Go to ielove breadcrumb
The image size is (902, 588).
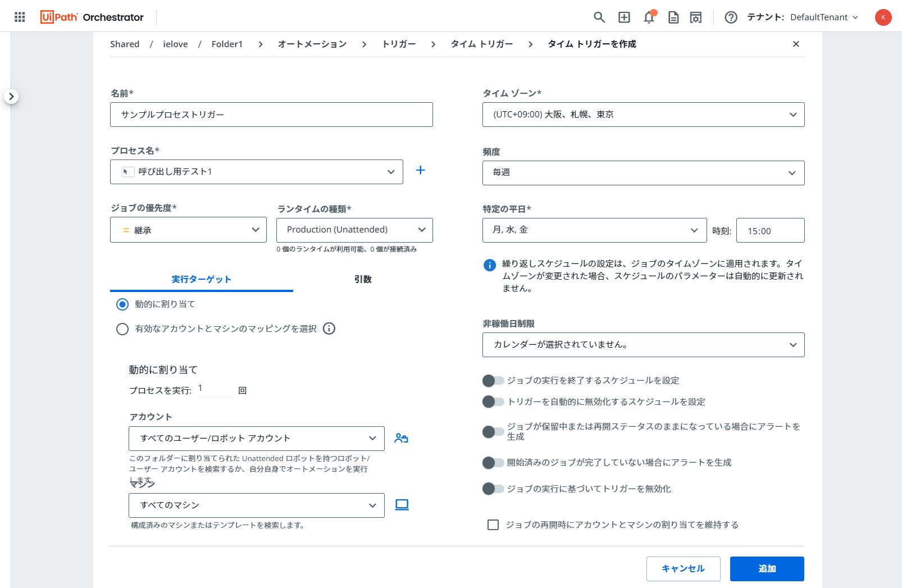(x=175, y=44)
